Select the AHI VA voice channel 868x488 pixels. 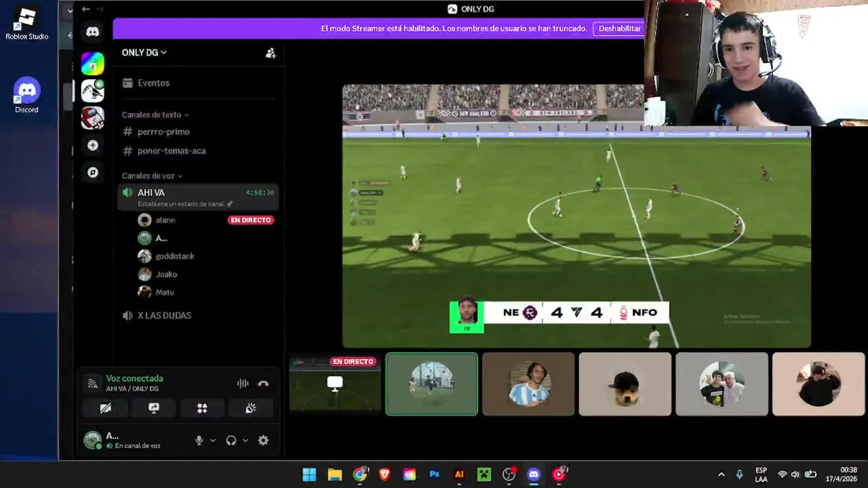coord(197,197)
